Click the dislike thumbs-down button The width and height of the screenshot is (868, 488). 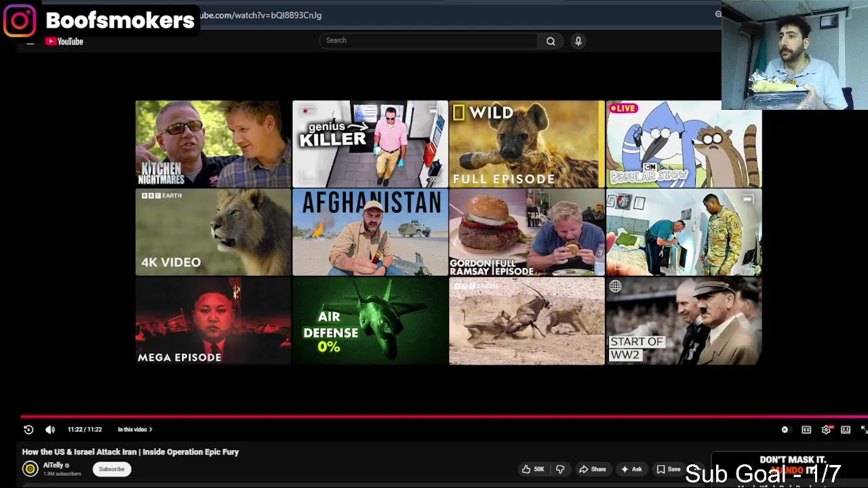pyautogui.click(x=560, y=469)
